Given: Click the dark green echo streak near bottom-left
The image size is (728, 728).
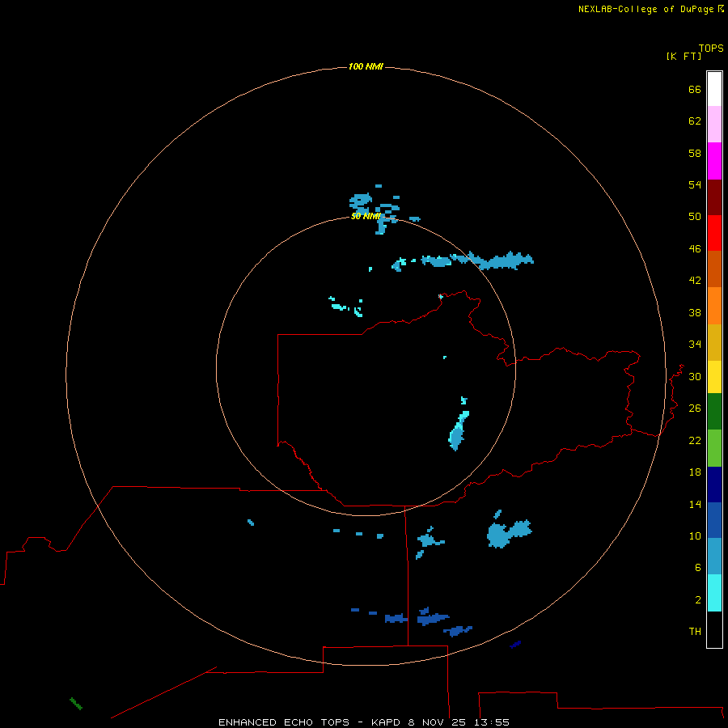Looking at the screenshot, I should [x=76, y=704].
